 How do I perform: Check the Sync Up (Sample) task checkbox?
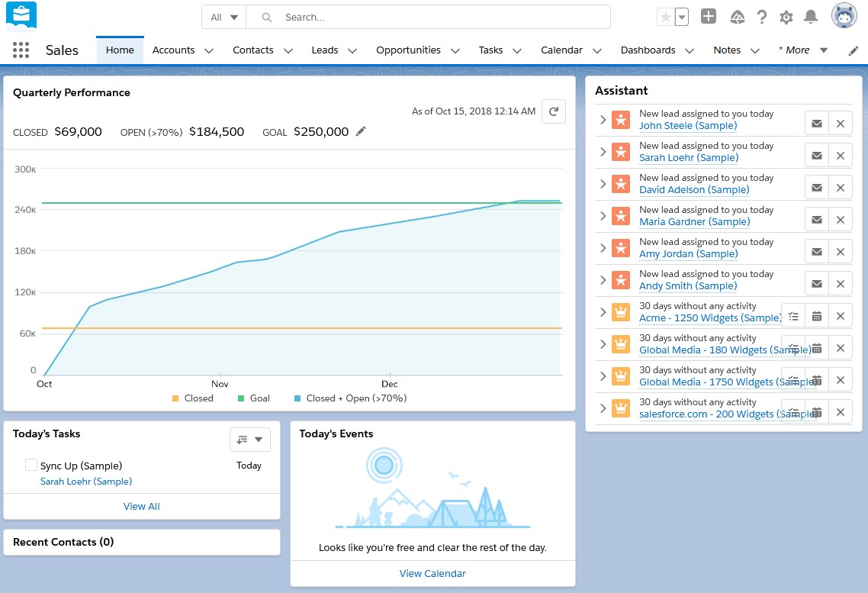click(31, 464)
